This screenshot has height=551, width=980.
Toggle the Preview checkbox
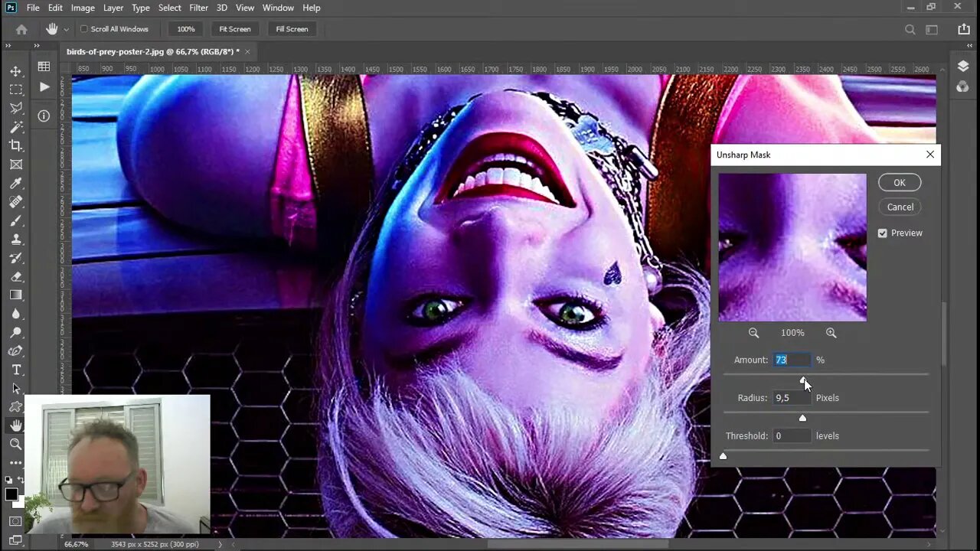click(x=882, y=233)
